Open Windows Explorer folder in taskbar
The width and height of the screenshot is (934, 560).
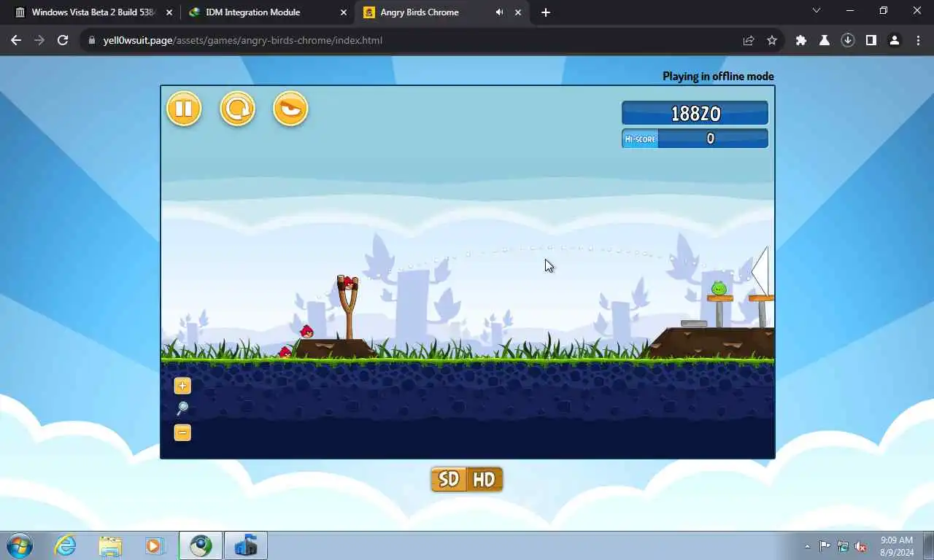110,545
